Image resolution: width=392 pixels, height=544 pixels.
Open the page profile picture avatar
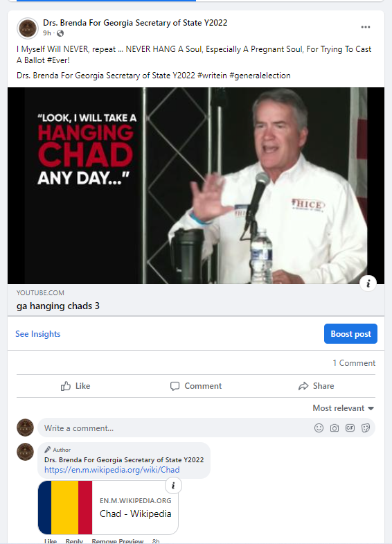click(x=28, y=28)
